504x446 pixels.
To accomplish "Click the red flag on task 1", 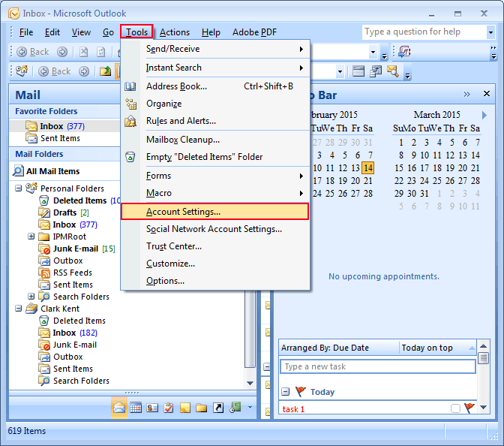I will click(x=469, y=408).
